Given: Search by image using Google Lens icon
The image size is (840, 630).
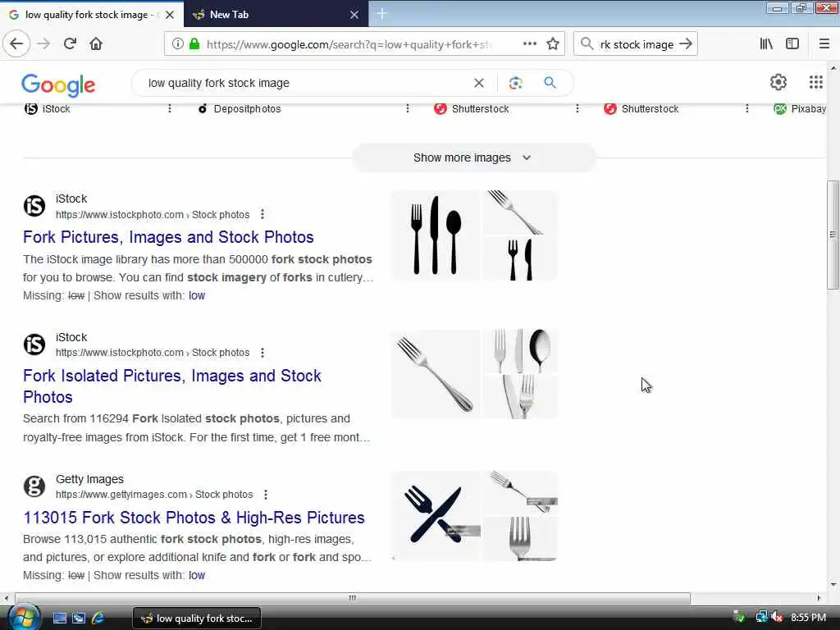Looking at the screenshot, I should point(515,83).
